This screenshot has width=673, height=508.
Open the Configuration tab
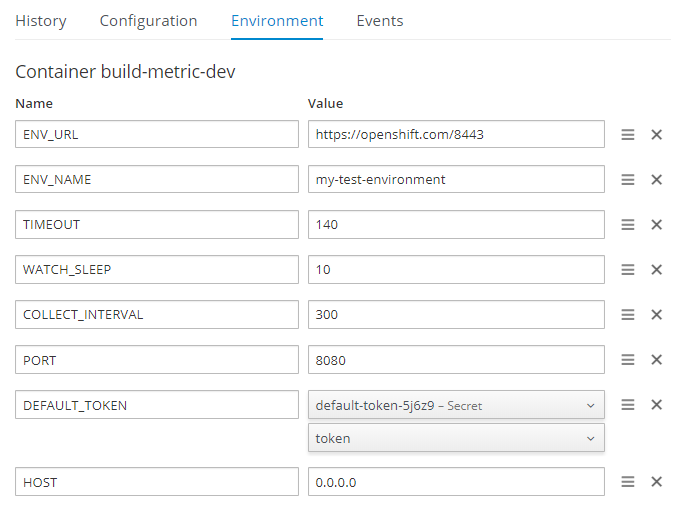148,21
